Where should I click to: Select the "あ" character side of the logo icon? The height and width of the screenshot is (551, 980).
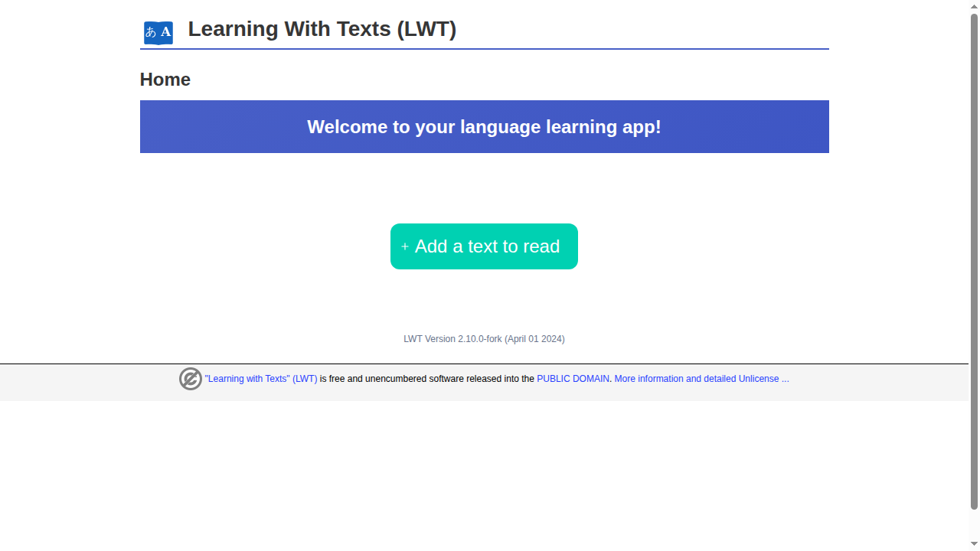(152, 32)
